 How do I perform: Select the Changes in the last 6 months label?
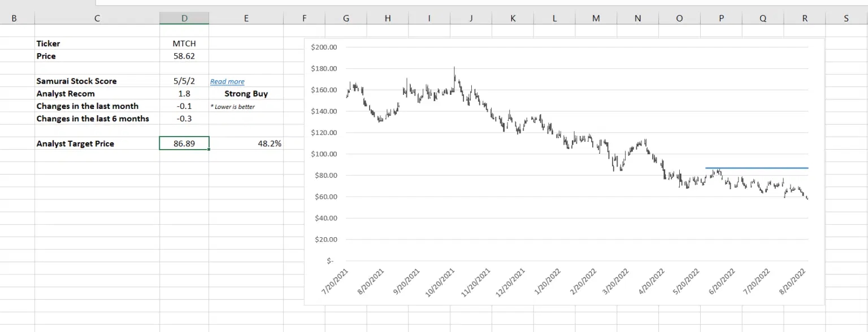pyautogui.click(x=93, y=119)
